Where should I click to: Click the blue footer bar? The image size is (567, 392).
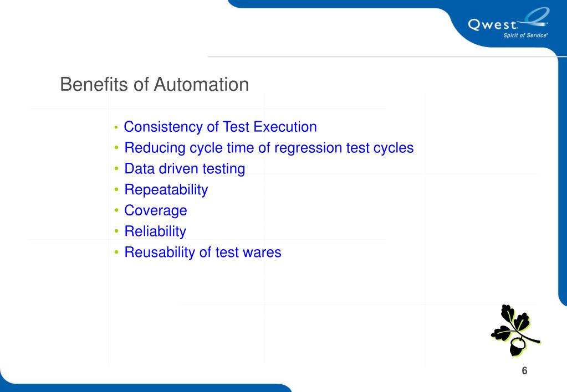tap(145, 388)
